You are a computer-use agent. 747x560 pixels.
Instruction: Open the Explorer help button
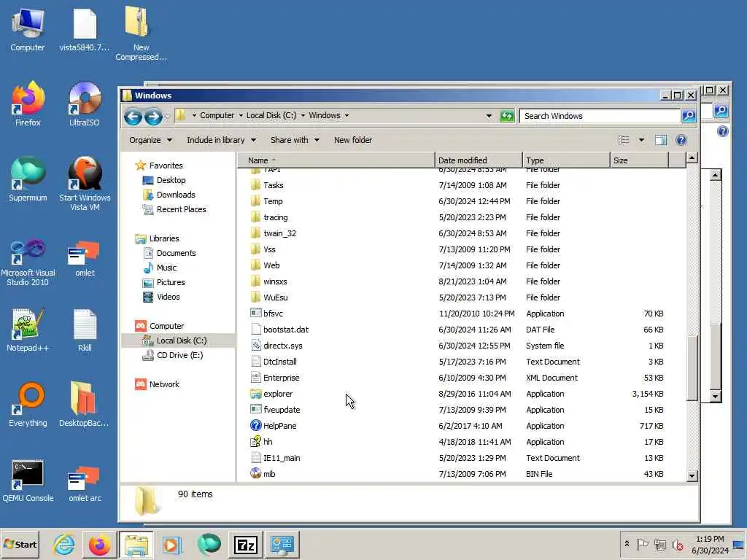[681, 140]
